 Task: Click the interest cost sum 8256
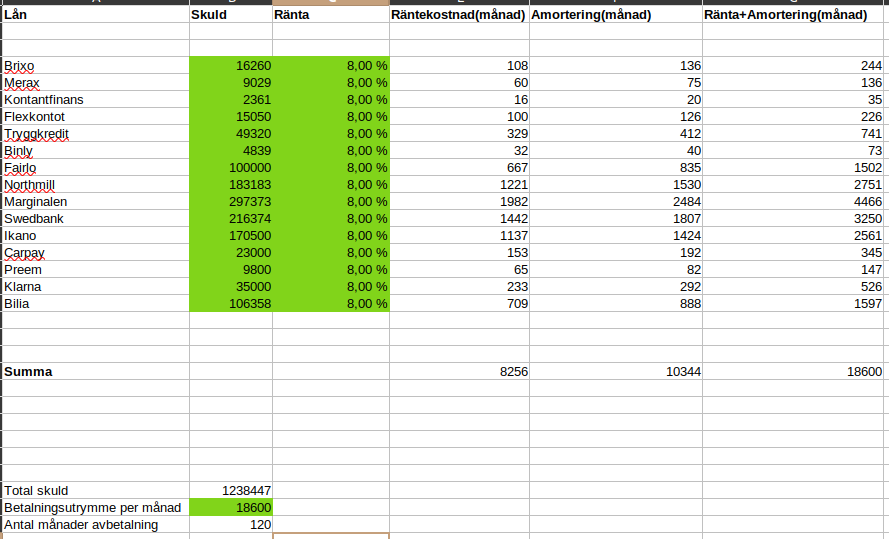pos(459,371)
